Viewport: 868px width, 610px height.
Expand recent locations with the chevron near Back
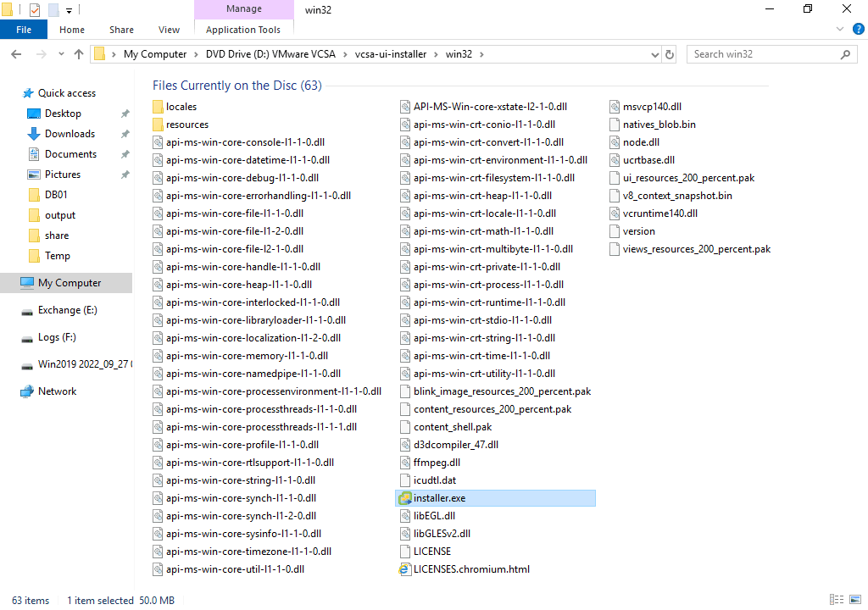(60, 53)
